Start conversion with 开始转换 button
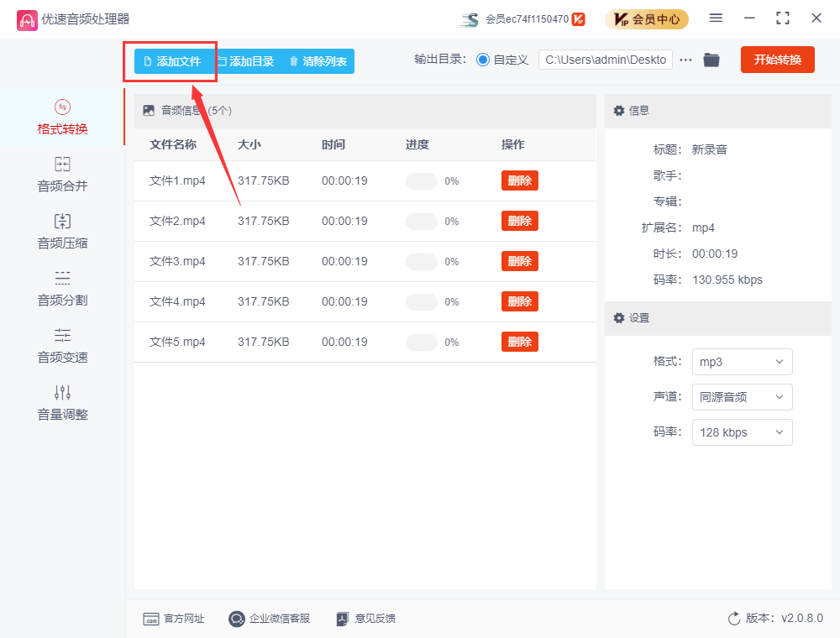The width and height of the screenshot is (840, 638). [x=777, y=60]
